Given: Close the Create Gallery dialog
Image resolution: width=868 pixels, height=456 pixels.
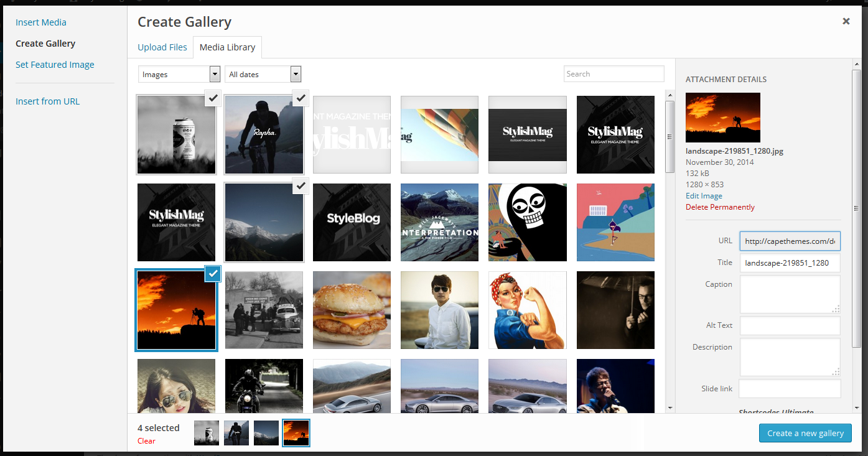Looking at the screenshot, I should click(846, 21).
